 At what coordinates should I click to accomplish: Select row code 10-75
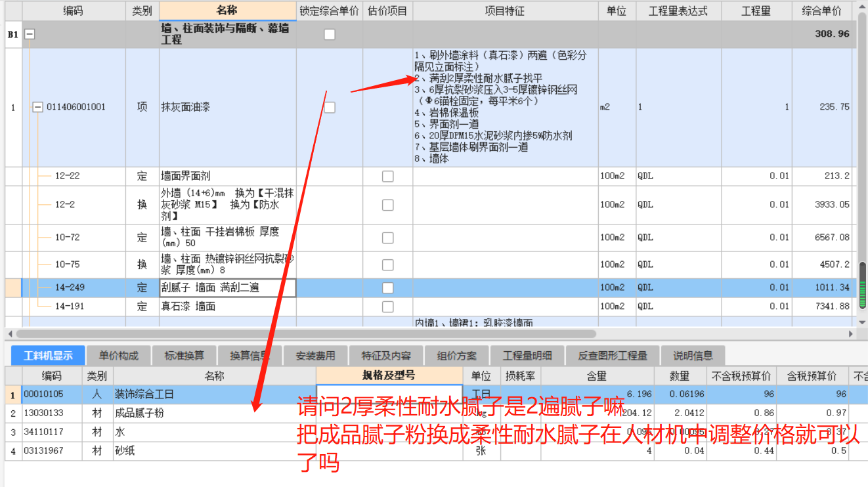pos(67,265)
